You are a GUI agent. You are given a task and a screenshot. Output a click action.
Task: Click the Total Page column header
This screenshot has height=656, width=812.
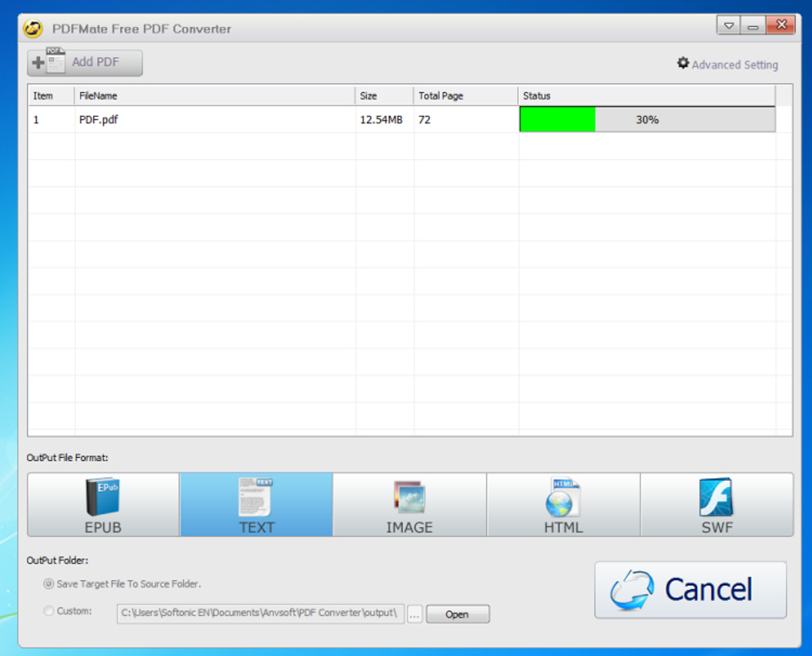pyautogui.click(x=466, y=96)
